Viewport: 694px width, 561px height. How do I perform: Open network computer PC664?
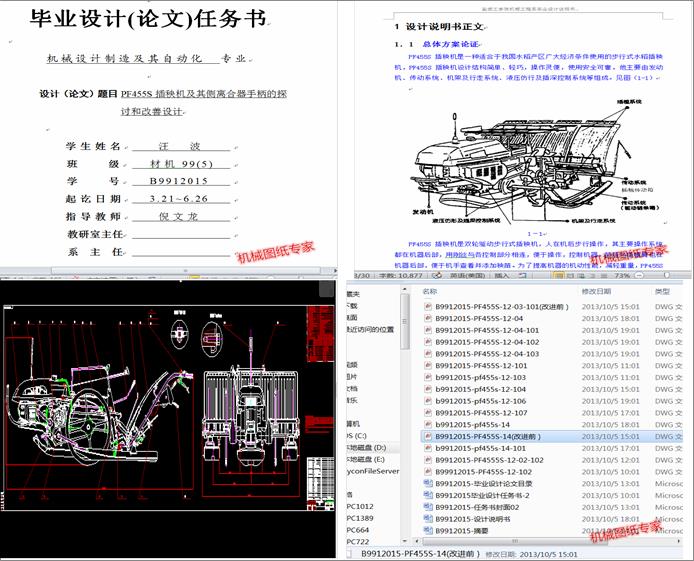358,530
